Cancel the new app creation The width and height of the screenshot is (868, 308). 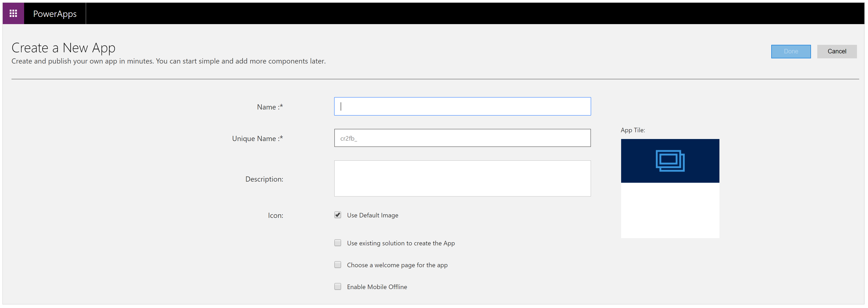pyautogui.click(x=837, y=52)
